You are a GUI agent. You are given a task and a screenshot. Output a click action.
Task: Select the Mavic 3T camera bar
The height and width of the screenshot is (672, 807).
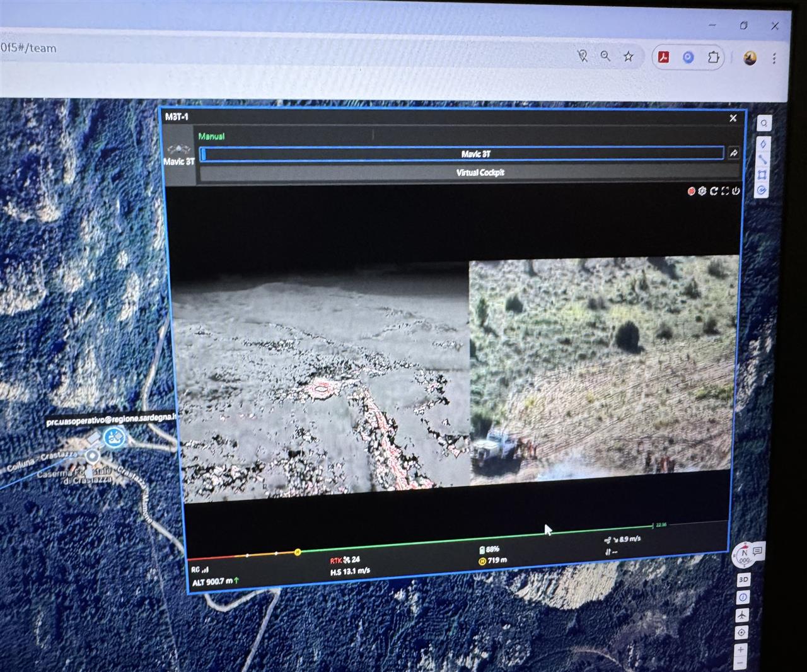462,153
